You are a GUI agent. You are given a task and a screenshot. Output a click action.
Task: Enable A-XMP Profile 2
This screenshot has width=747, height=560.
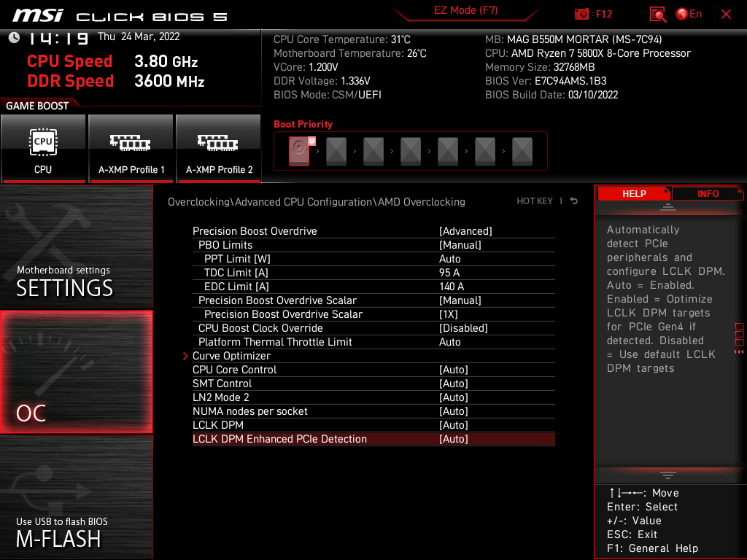[x=219, y=149]
